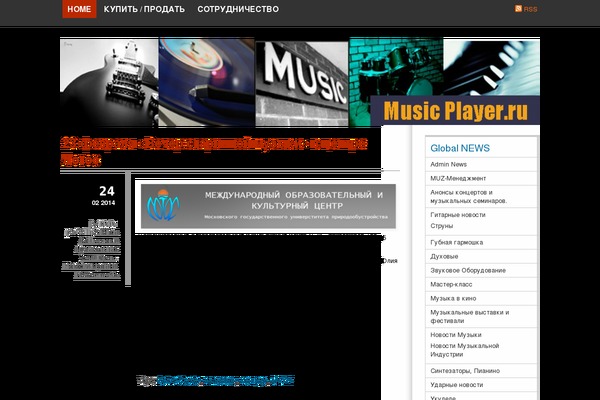Open the Гитарные новости category
This screenshot has height=400, width=600.
(x=458, y=215)
